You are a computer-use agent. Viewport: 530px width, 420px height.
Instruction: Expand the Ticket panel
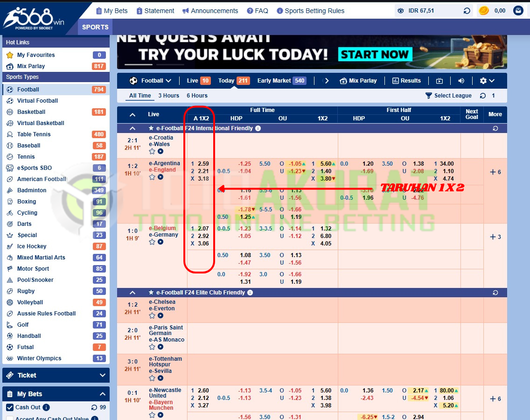pyautogui.click(x=56, y=375)
